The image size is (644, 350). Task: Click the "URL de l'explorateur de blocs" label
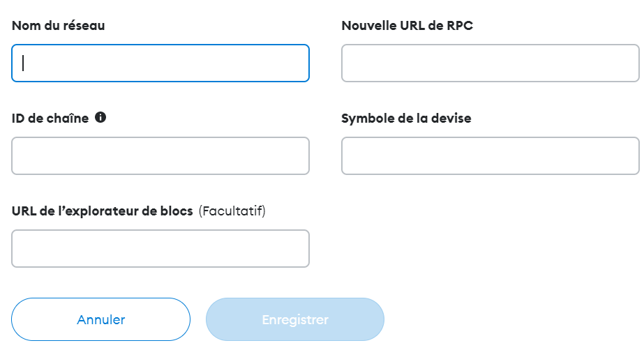coord(102,211)
